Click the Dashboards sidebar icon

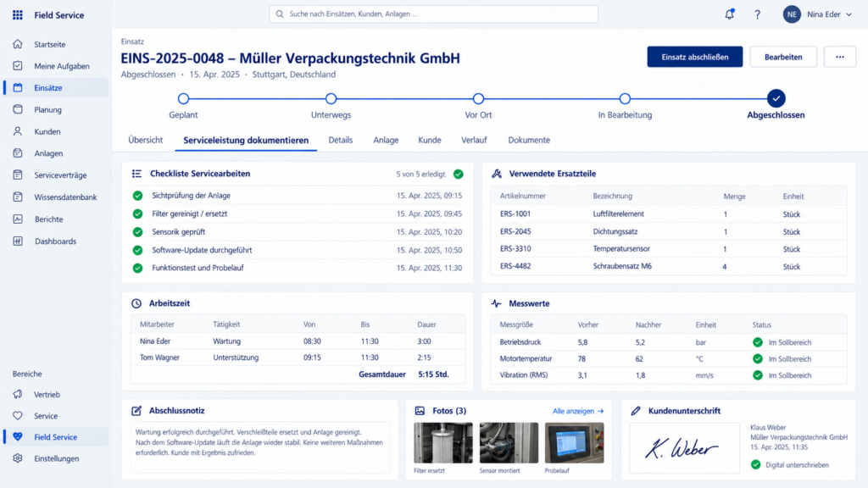click(18, 241)
